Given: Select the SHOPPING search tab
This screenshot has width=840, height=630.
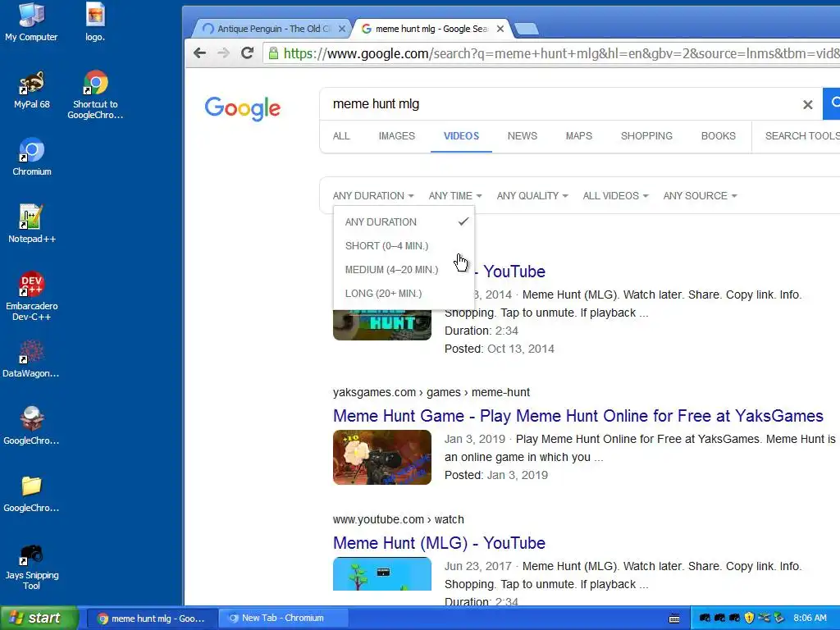Looking at the screenshot, I should [x=646, y=136].
